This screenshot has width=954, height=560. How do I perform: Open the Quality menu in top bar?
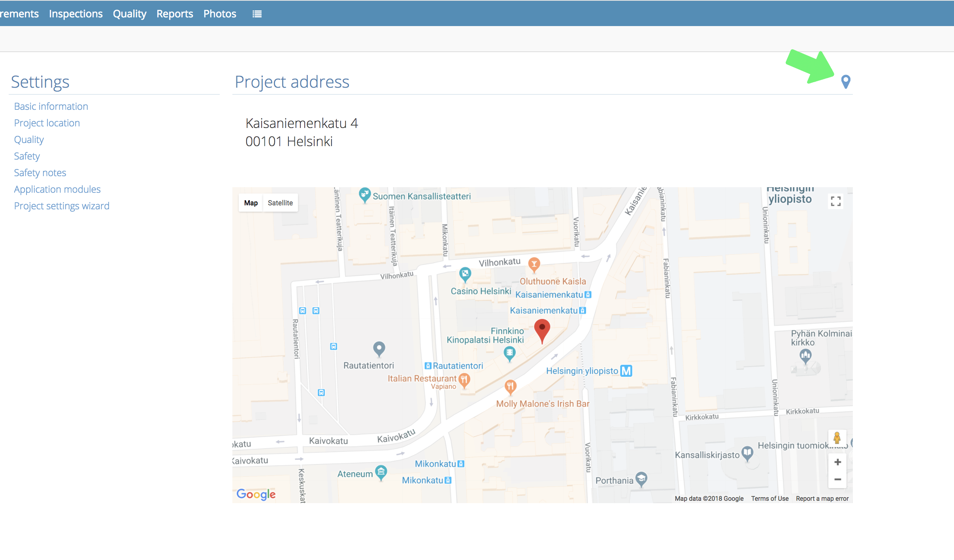tap(130, 14)
